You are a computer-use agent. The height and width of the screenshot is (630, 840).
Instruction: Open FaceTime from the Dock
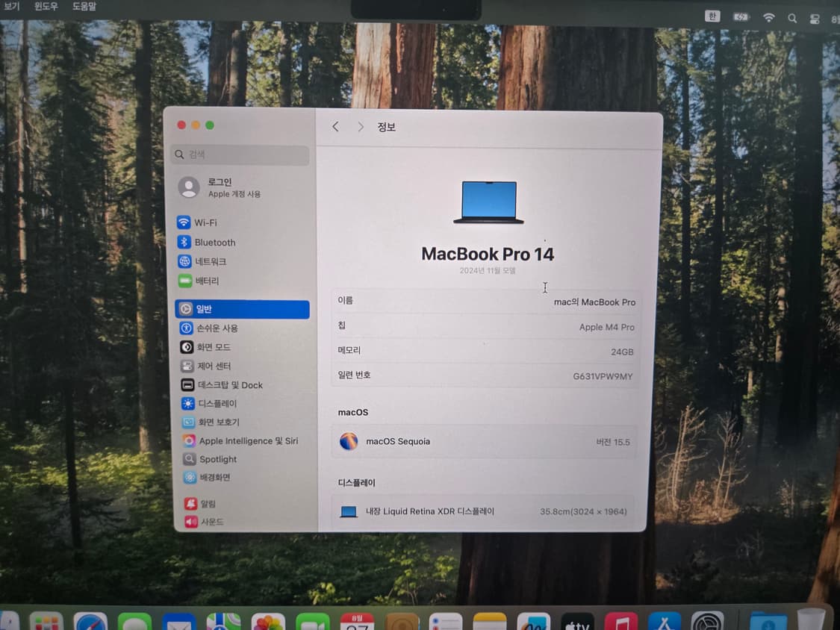click(x=312, y=622)
